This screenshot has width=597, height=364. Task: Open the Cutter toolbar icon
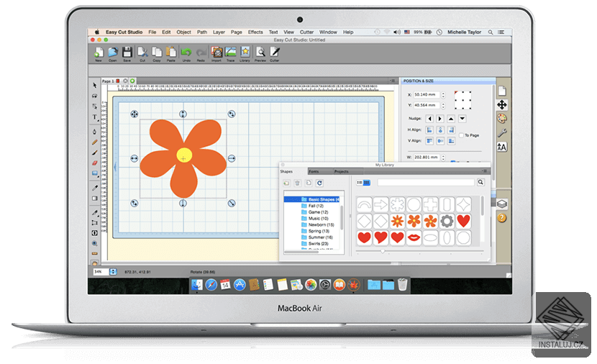point(275,53)
